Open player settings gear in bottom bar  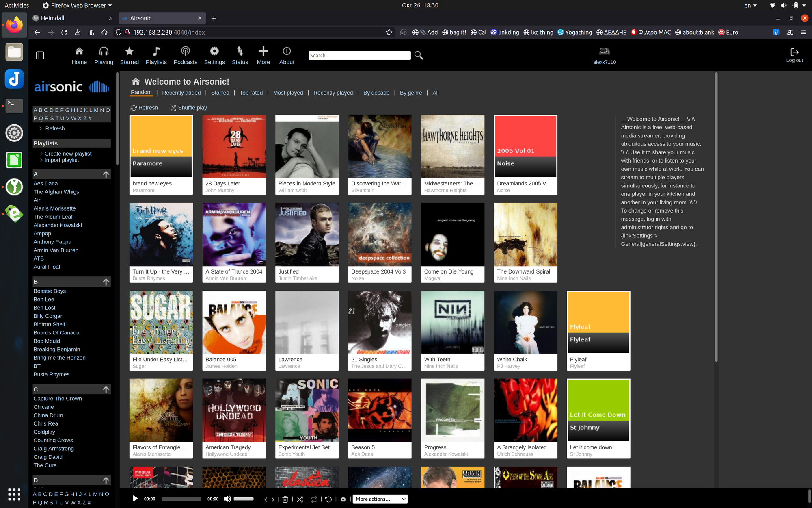pos(343,499)
